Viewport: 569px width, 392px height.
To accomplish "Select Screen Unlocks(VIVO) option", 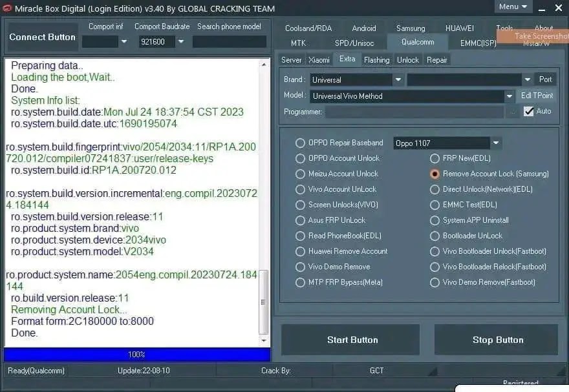I will point(300,205).
